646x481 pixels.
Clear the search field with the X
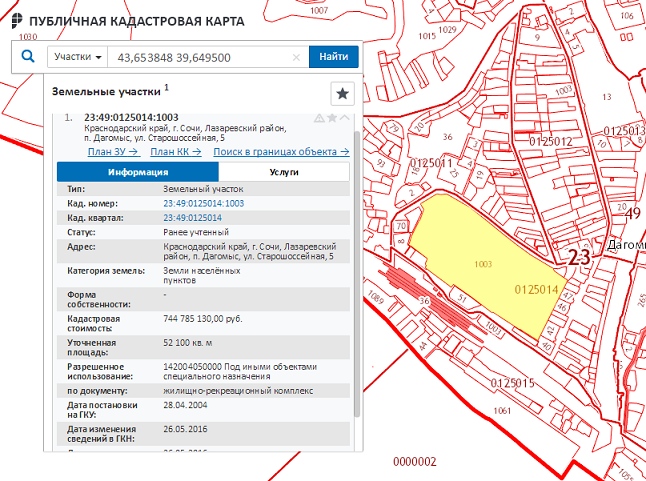pos(296,58)
